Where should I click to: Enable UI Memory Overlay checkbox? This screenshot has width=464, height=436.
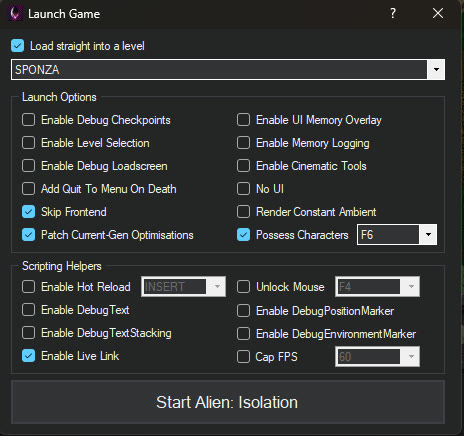point(243,120)
